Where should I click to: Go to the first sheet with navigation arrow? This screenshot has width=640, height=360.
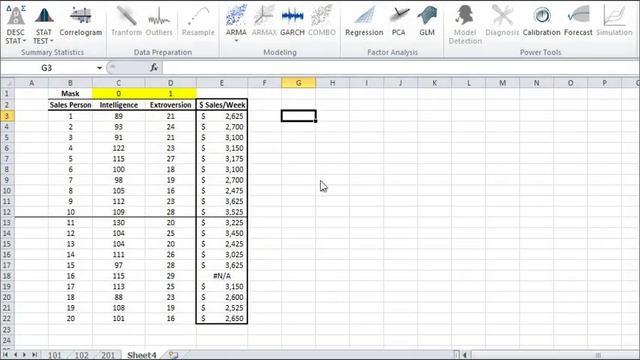[6, 355]
